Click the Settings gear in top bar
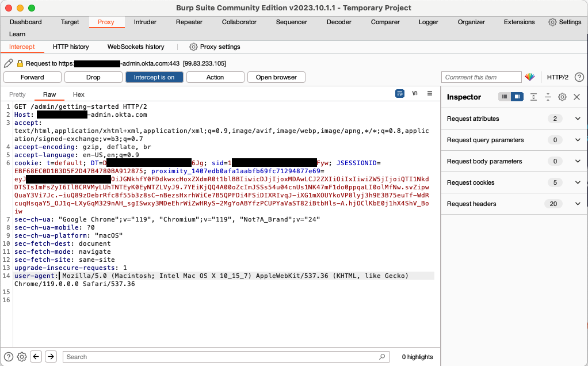 pyautogui.click(x=552, y=22)
